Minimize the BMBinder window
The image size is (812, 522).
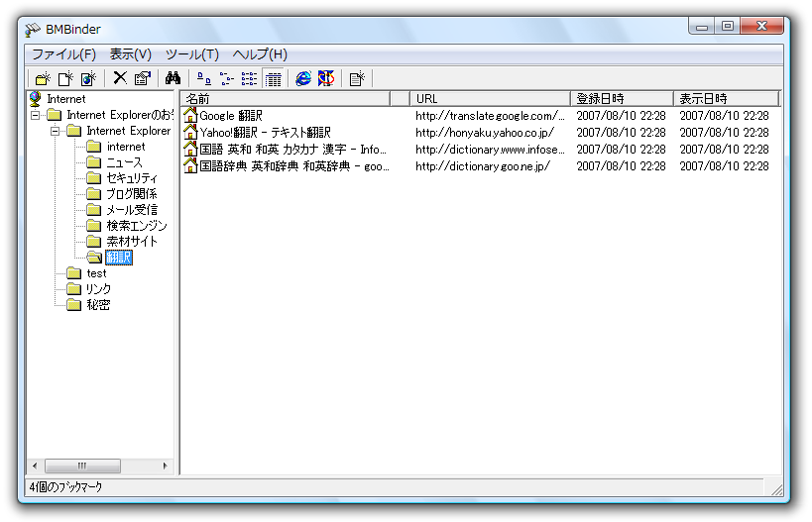(702, 26)
